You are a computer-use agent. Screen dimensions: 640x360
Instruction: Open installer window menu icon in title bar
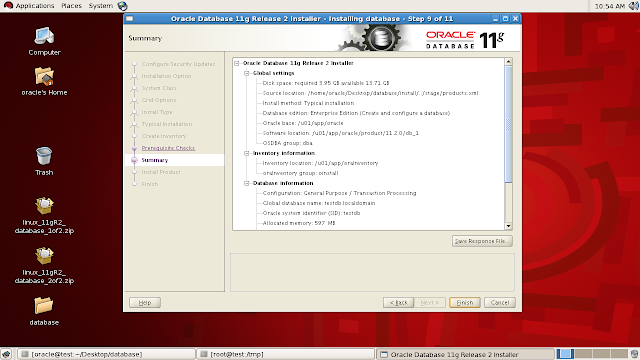click(x=129, y=18)
